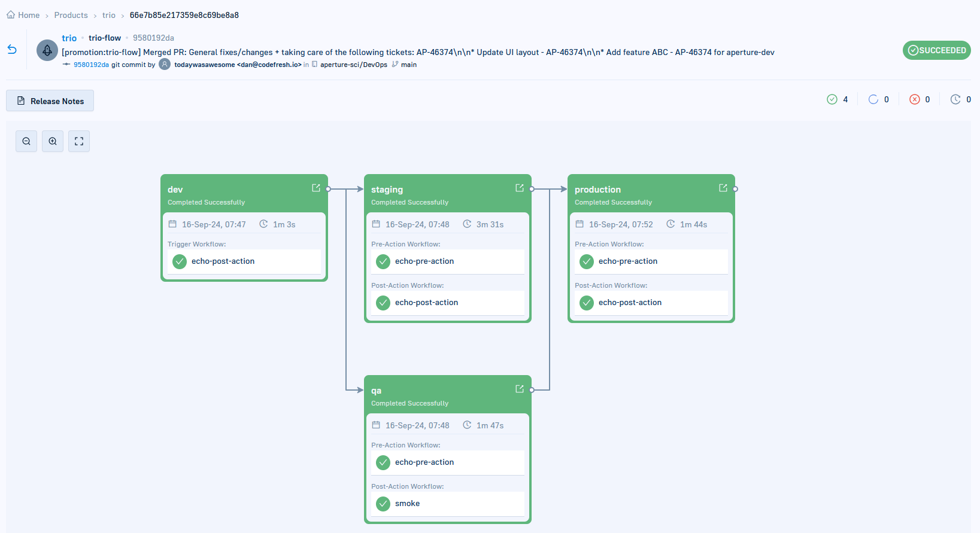
Task: Click the back arrow icon
Action: [x=12, y=50]
